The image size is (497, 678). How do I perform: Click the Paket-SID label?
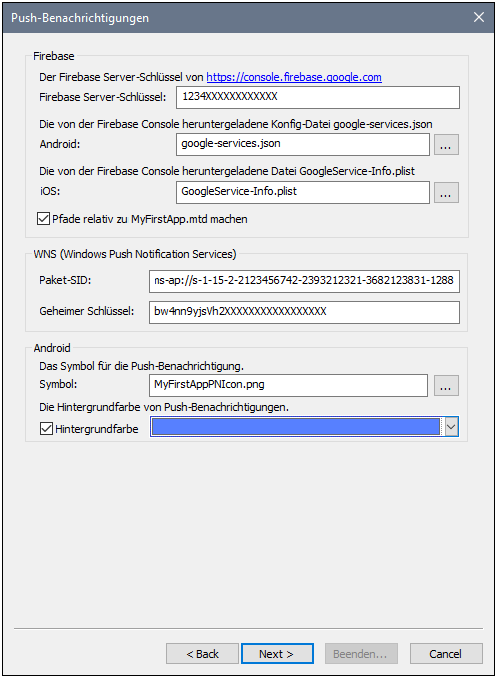tap(65, 280)
